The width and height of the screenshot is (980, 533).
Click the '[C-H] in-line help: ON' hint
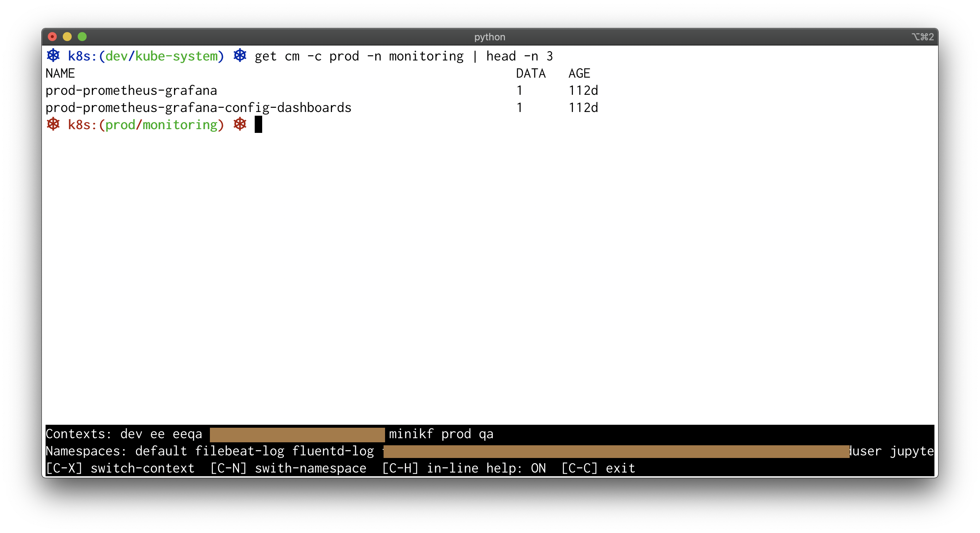[463, 468]
